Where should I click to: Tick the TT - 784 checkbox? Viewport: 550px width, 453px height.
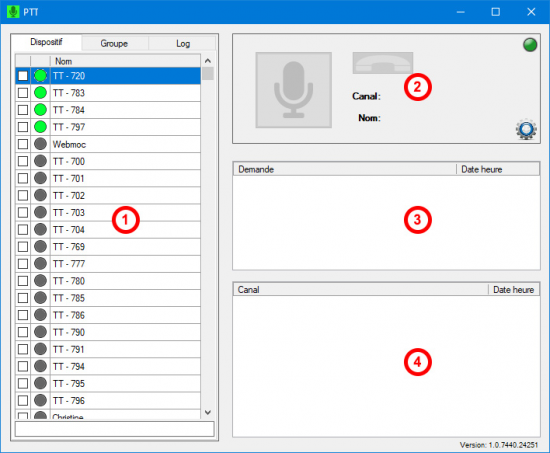point(23,110)
